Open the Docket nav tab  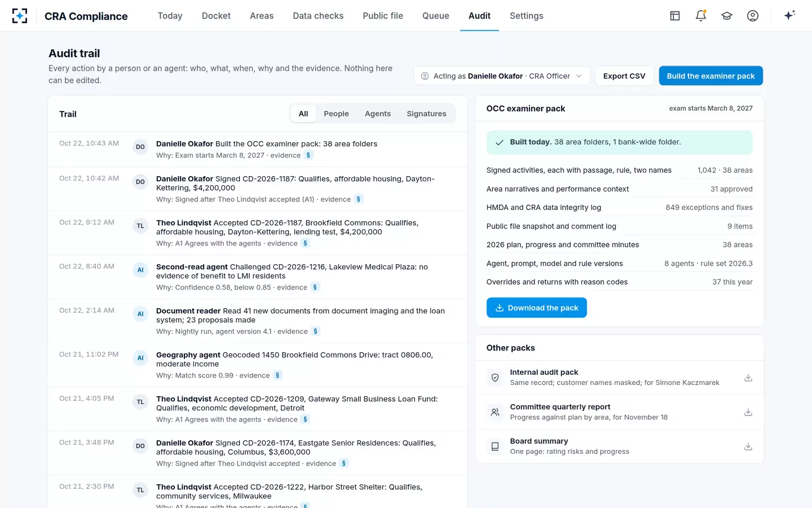(216, 16)
